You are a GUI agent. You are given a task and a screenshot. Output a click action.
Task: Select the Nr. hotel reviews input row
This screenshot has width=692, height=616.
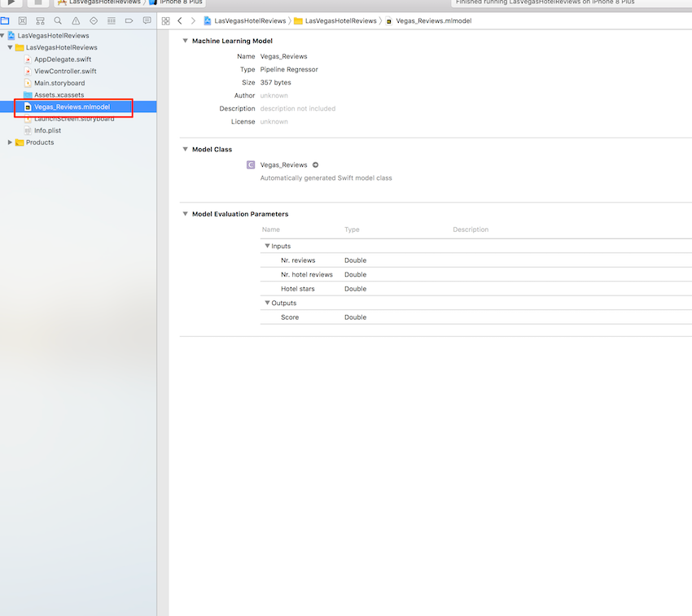[x=475, y=274]
